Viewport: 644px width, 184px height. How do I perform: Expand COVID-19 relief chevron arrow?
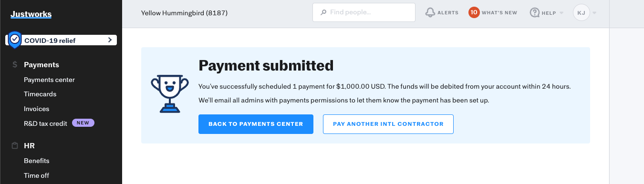coord(110,40)
